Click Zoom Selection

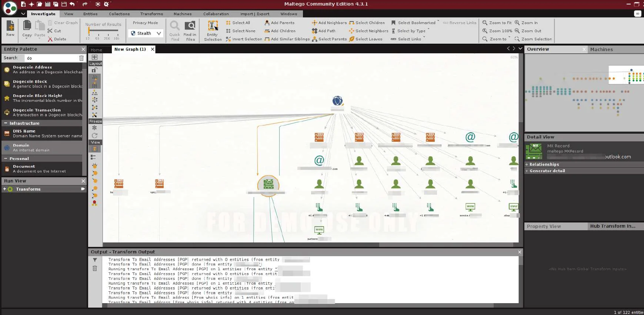click(533, 39)
